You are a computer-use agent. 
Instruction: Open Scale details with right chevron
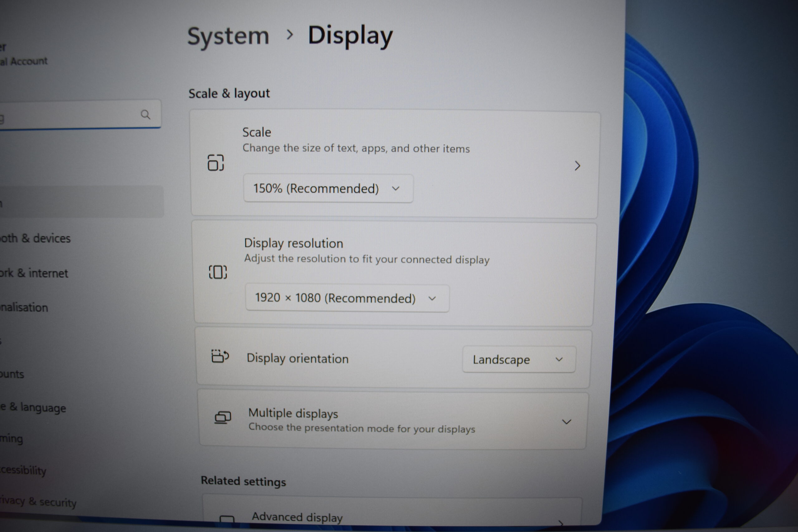[578, 166]
